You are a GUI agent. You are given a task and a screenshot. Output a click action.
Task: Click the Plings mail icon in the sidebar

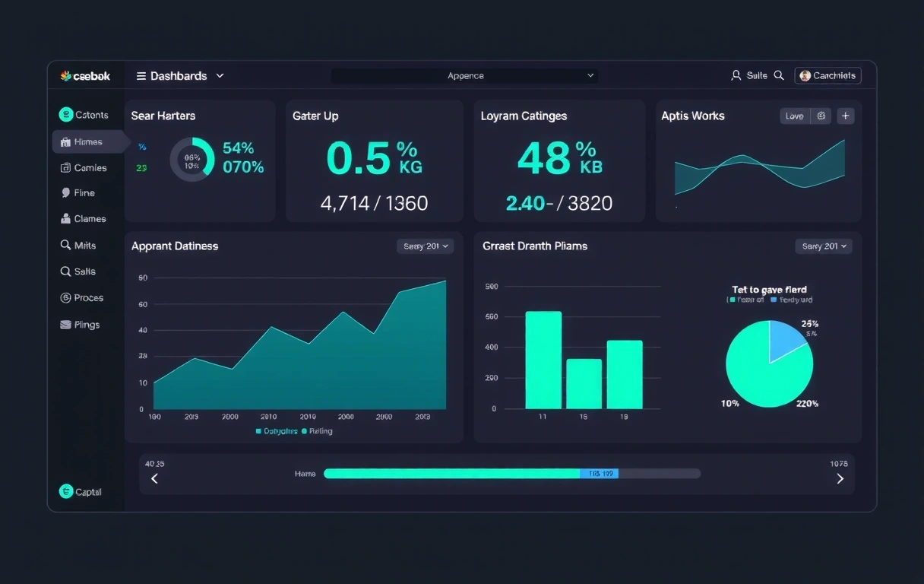click(x=66, y=324)
